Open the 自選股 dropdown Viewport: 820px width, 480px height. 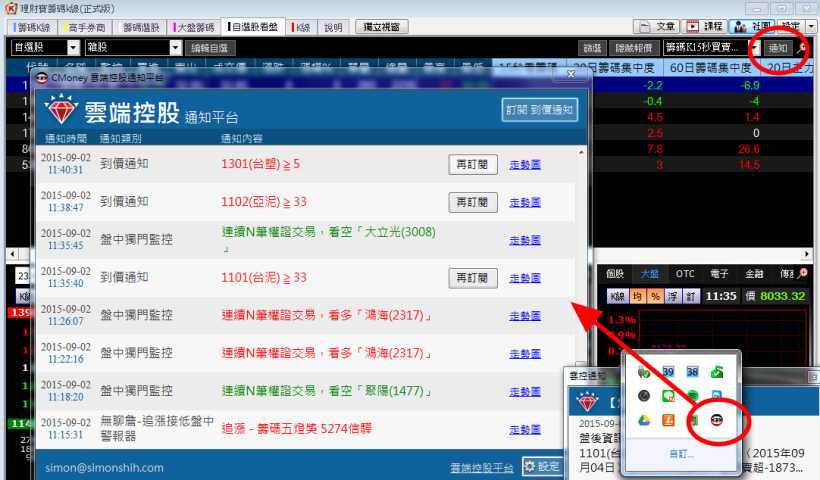click(73, 48)
